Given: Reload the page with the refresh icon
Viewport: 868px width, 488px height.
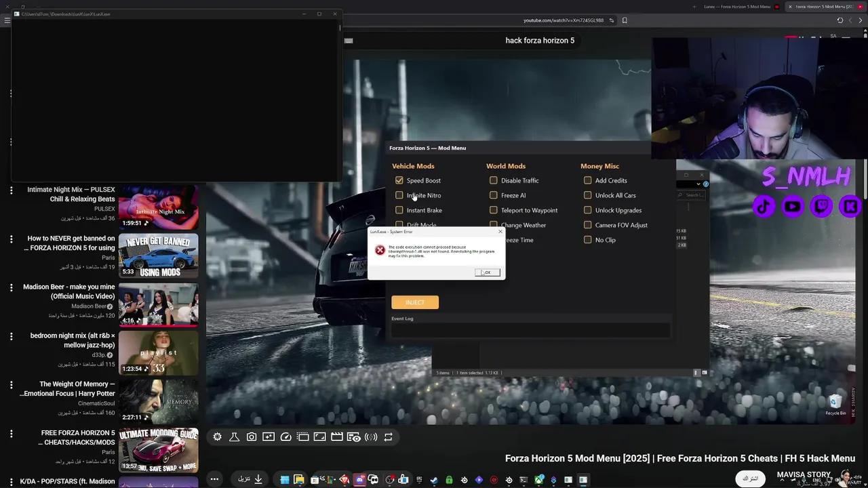Looking at the screenshot, I should point(840,20).
